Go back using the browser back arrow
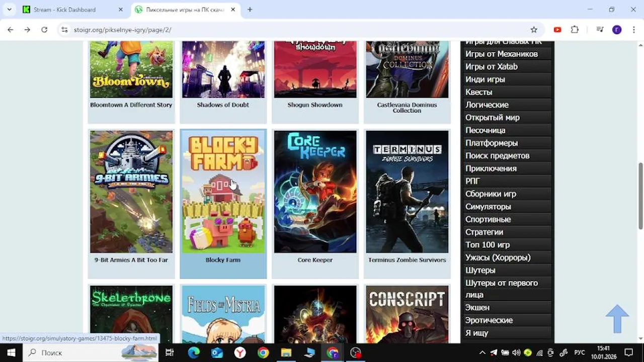Viewport: 644px width, 362px height. (x=10, y=30)
